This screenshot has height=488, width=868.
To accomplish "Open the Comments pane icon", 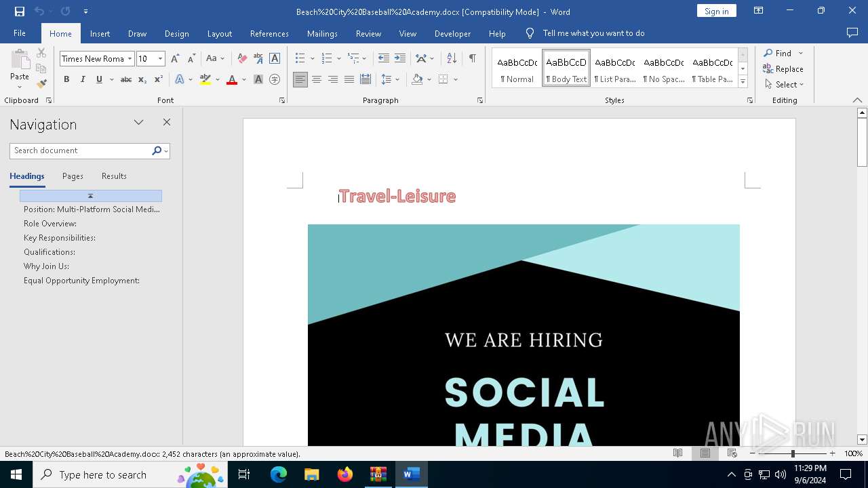I will (852, 33).
